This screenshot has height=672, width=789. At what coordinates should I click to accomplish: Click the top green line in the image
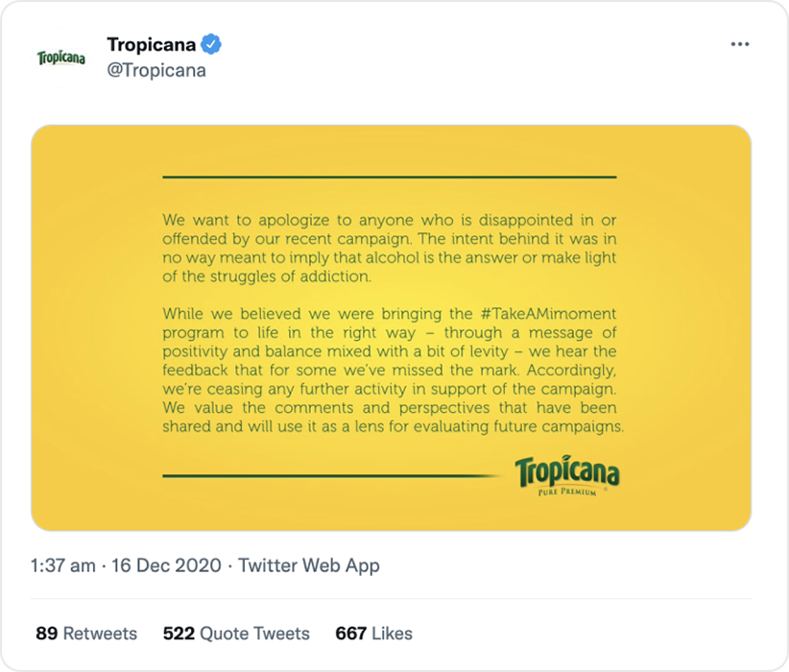coord(390,177)
